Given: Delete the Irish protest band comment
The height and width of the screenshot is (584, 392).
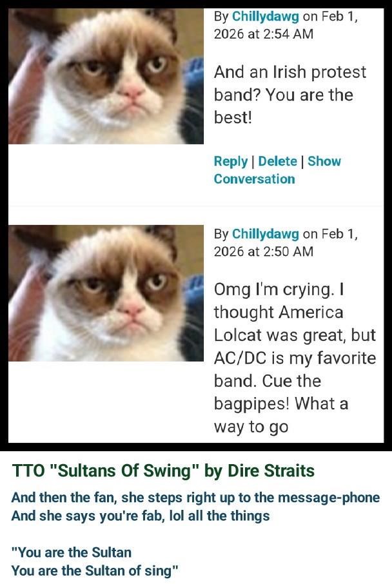Looking at the screenshot, I should click(x=278, y=161).
